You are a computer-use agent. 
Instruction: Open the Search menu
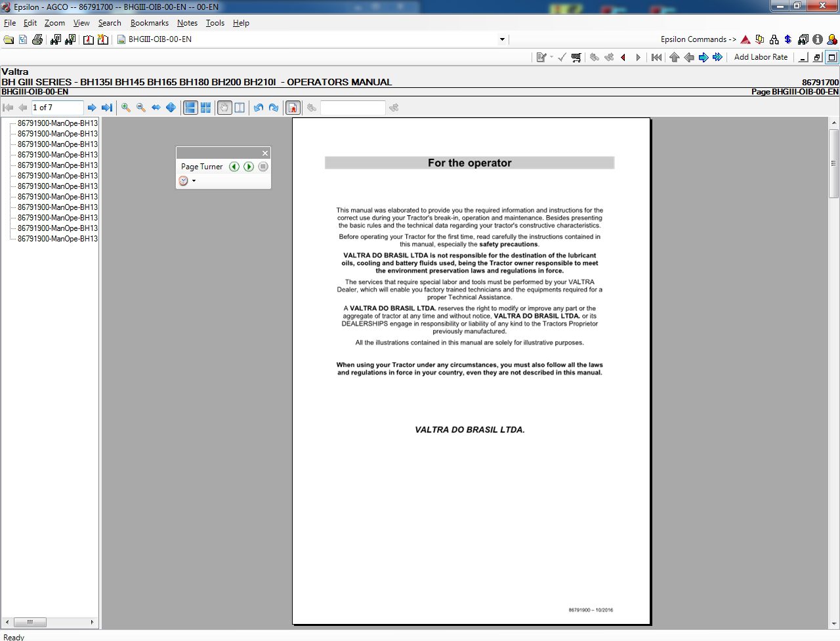pyautogui.click(x=110, y=23)
